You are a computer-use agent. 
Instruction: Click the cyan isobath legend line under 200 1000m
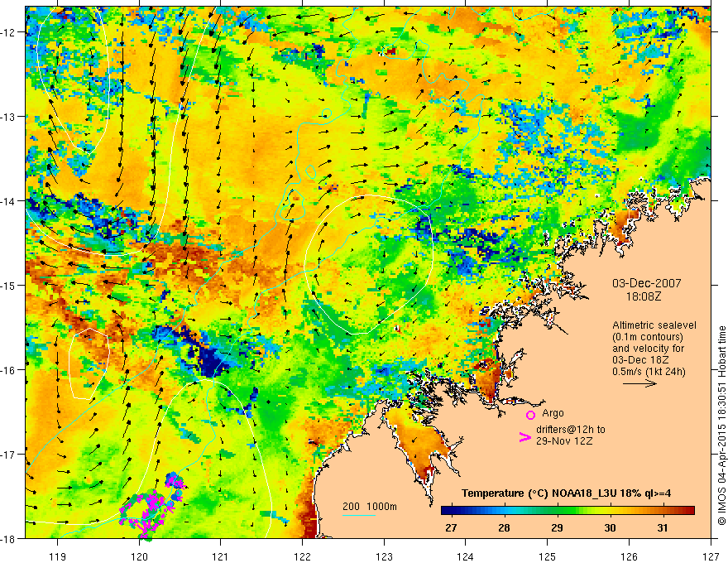pyautogui.click(x=359, y=515)
